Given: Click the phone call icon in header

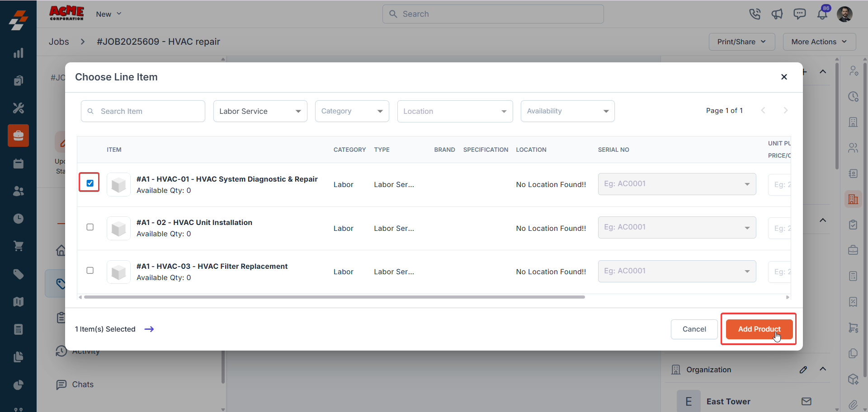Looking at the screenshot, I should [755, 14].
